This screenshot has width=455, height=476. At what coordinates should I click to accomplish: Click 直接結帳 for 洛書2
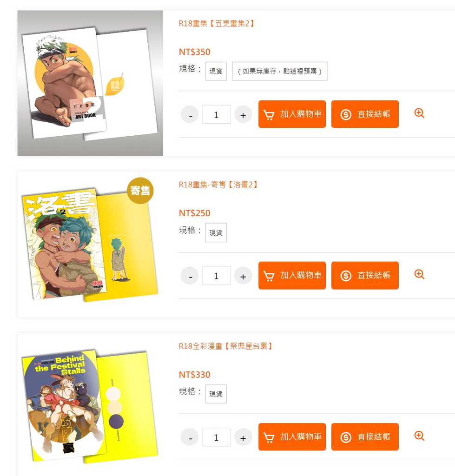pyautogui.click(x=365, y=275)
